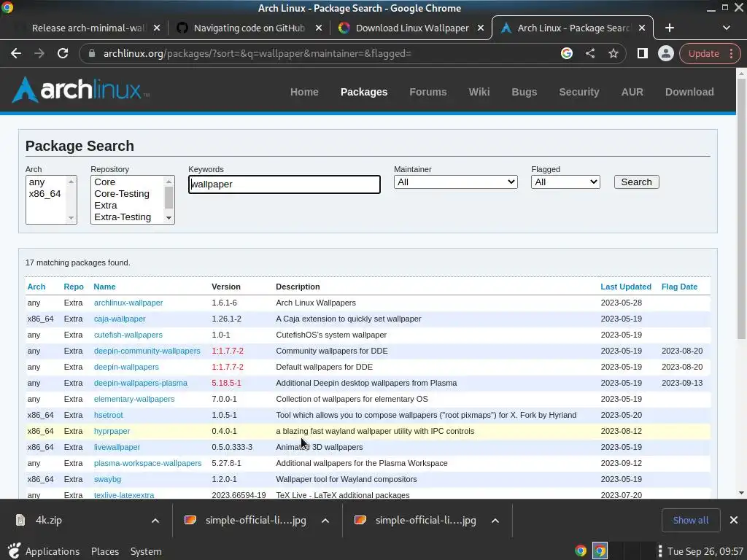Image resolution: width=747 pixels, height=560 pixels.
Task: Go back with the browser back arrow
Action: pos(16,53)
